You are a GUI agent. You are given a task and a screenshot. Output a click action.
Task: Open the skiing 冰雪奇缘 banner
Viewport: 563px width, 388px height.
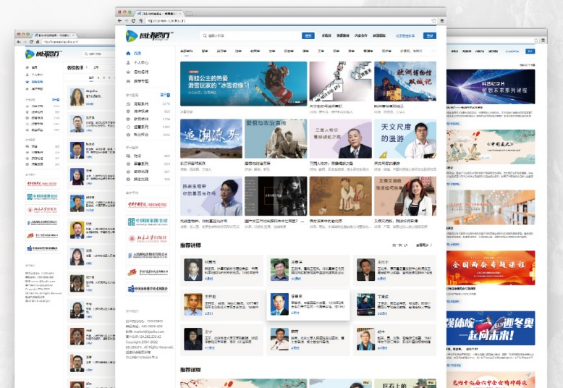tap(243, 83)
